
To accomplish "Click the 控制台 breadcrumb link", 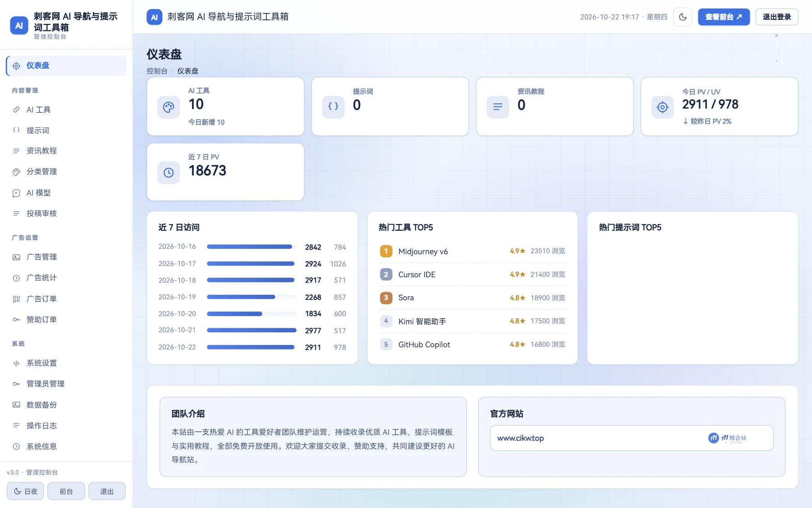I will point(157,71).
